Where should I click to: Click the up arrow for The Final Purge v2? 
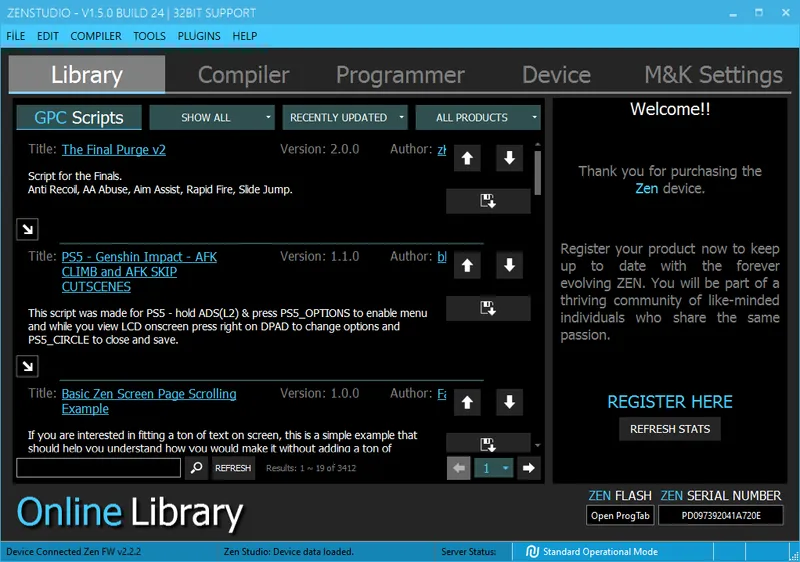pos(467,158)
